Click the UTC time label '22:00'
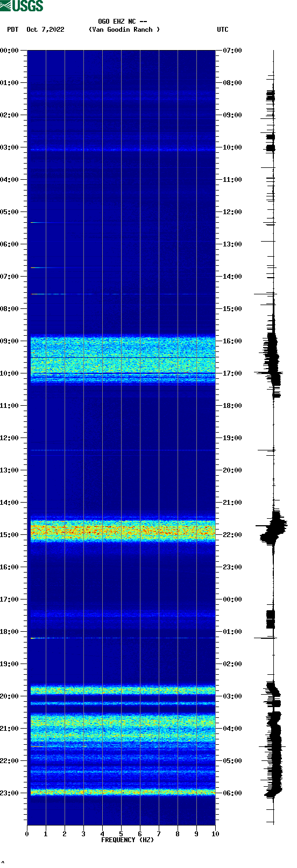This screenshot has width=297, height=868. pos(232,535)
